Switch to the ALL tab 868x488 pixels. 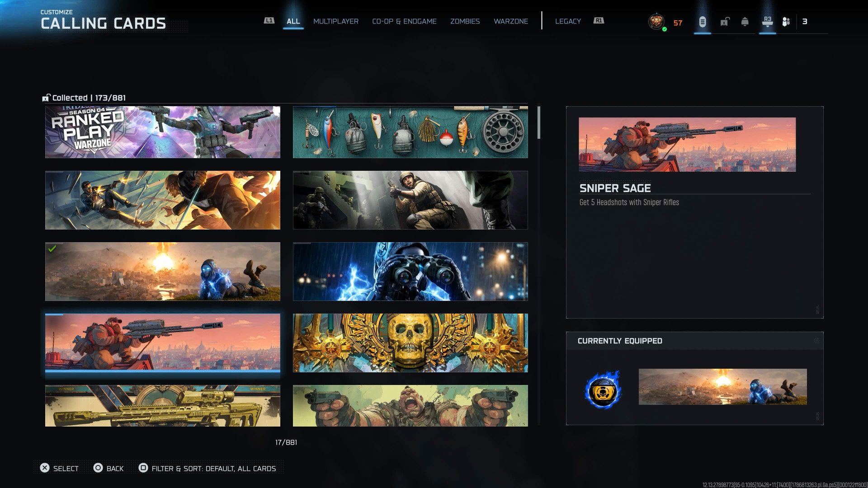[293, 21]
